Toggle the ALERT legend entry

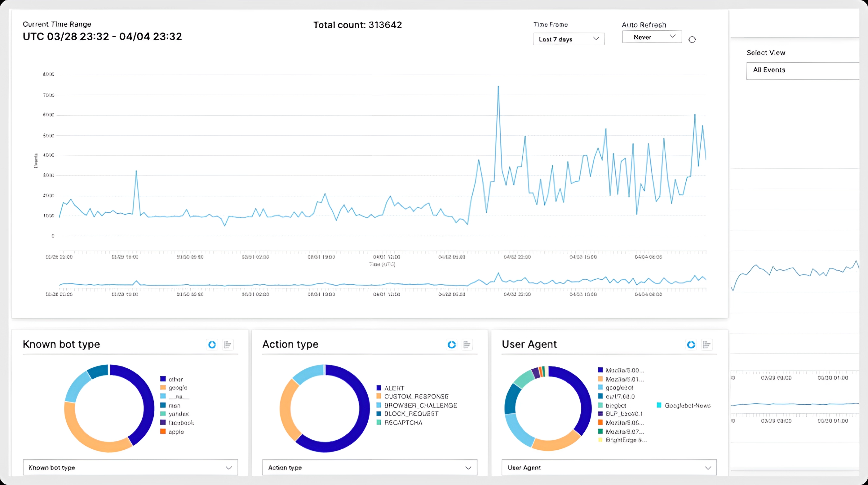point(394,388)
